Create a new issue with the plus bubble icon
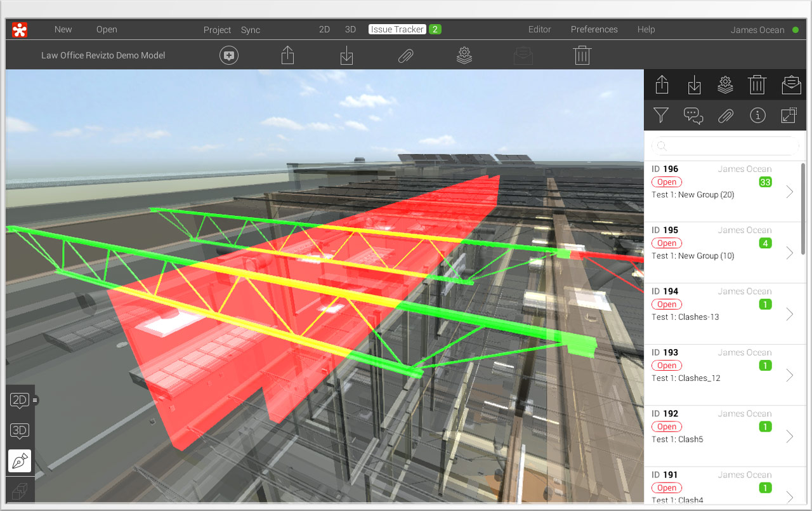Image resolution: width=812 pixels, height=511 pixels. 228,55
